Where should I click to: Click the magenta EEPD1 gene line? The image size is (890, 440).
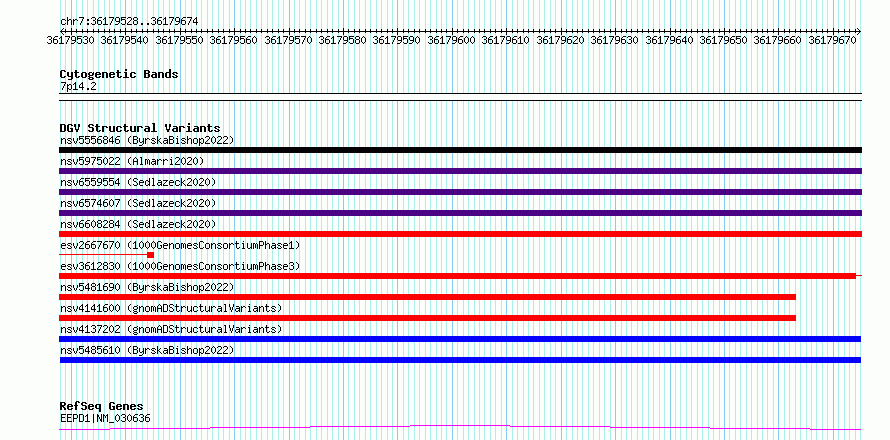tap(460, 428)
